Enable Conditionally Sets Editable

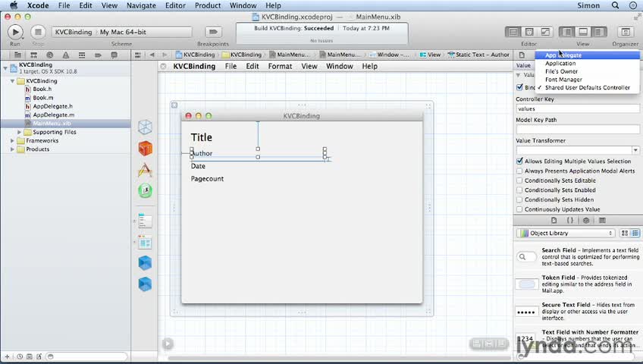[519, 180]
